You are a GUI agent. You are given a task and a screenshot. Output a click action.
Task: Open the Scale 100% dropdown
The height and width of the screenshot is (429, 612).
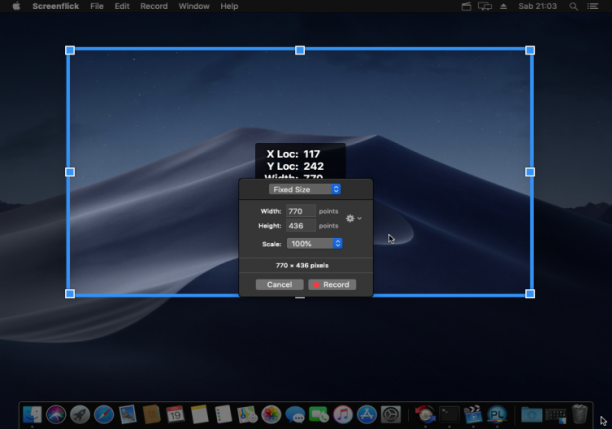coord(315,244)
